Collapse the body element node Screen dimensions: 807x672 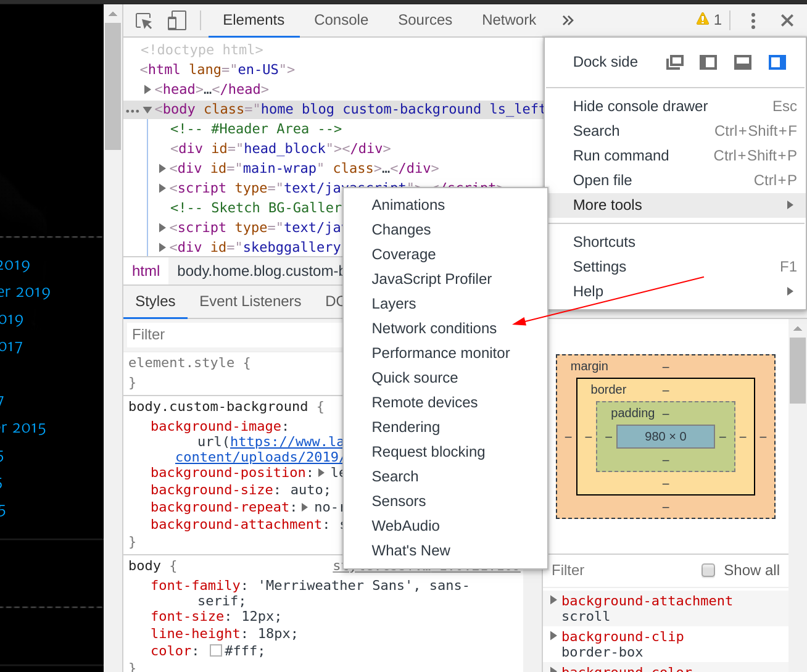click(x=146, y=109)
